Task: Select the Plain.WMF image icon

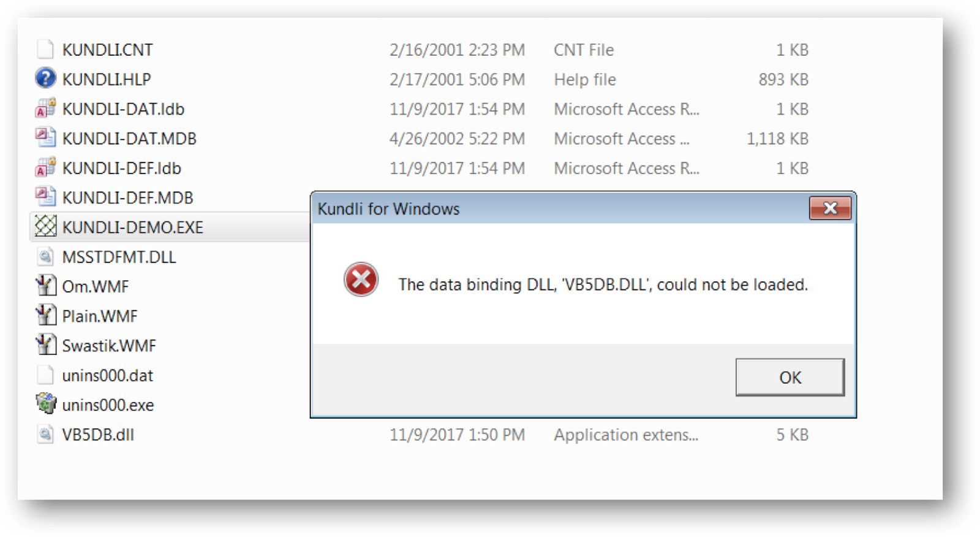Action: [45, 316]
